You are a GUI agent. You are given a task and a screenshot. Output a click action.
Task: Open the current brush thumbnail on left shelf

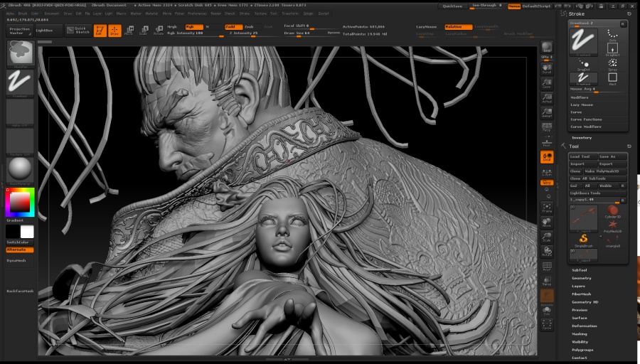[20, 54]
